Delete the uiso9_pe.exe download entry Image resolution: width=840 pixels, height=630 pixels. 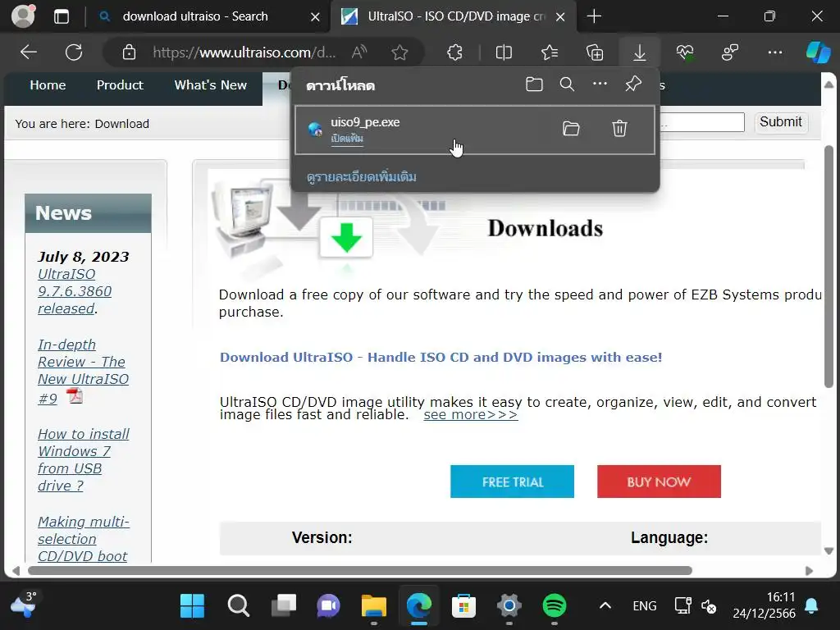coord(619,129)
